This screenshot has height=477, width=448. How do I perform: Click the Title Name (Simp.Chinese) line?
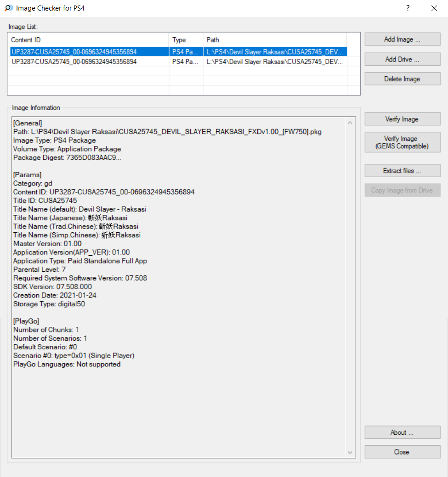tap(77, 235)
